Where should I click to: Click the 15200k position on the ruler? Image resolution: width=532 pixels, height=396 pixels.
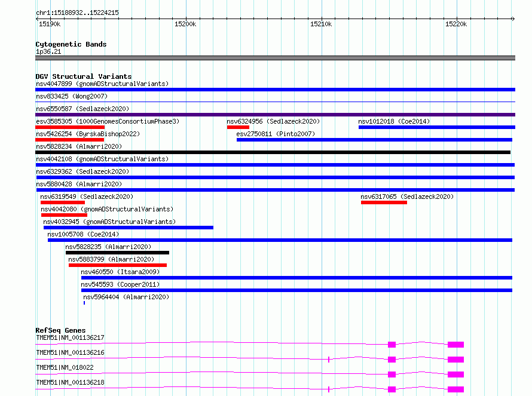[185, 24]
